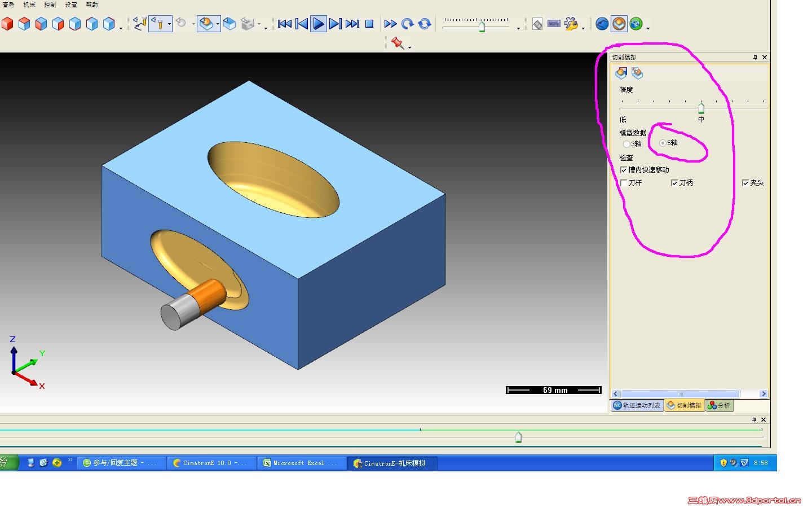Viewport: 812px width, 508px height.
Task: Click the grey machine display icon
Action: tap(247, 24)
